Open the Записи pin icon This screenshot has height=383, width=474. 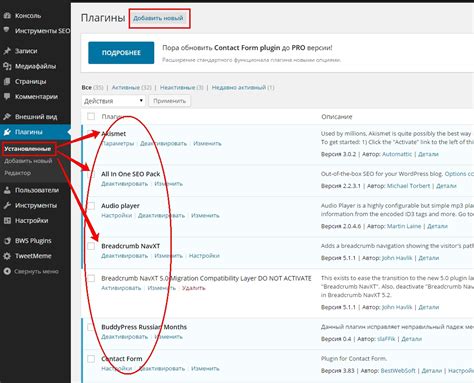7,51
